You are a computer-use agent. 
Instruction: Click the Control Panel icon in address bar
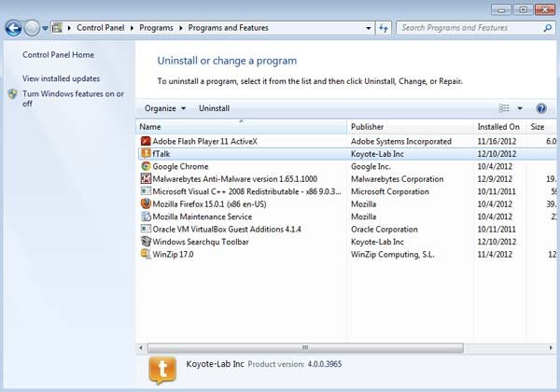point(57,28)
